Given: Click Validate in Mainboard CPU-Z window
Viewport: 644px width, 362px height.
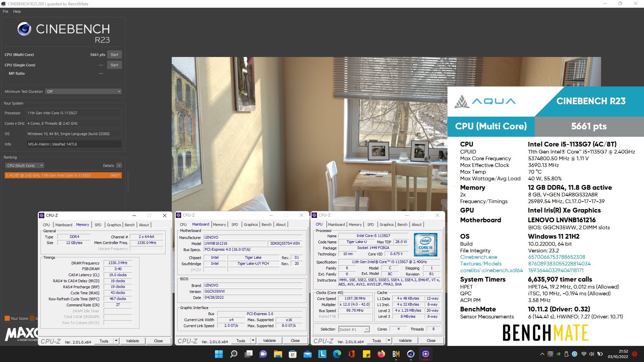Looking at the screenshot, I should [x=269, y=341].
